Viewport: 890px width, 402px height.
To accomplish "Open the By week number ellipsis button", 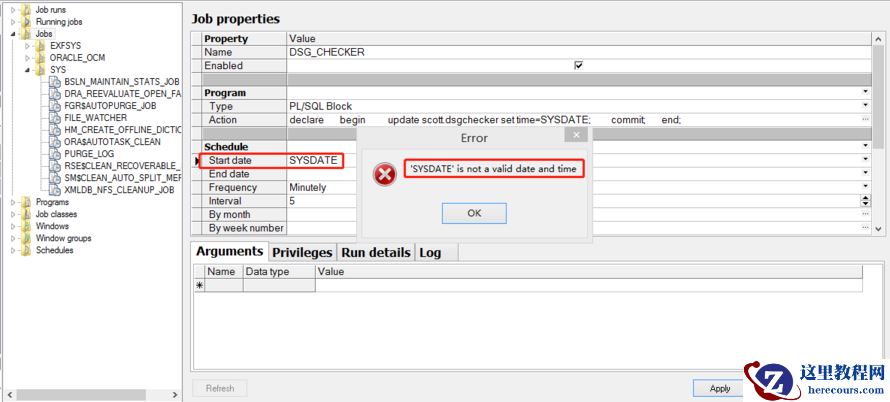I will click(865, 227).
